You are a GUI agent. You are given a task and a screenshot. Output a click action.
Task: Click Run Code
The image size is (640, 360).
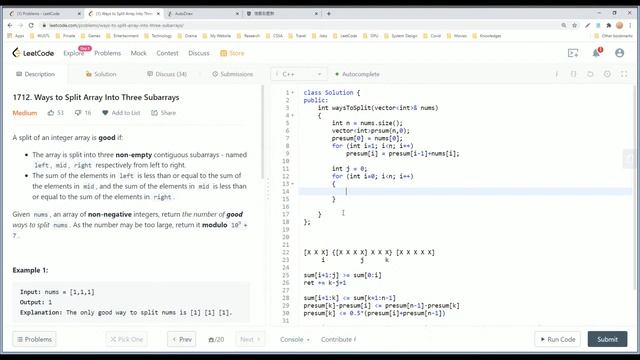558,339
